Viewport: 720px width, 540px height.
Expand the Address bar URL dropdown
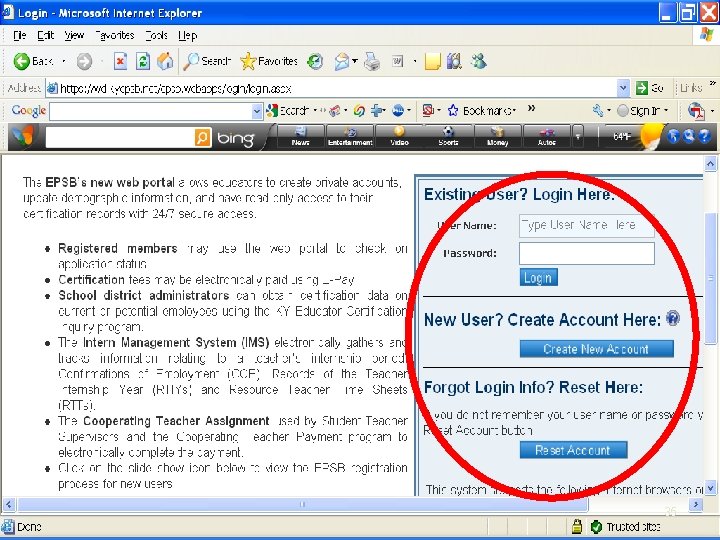623,87
